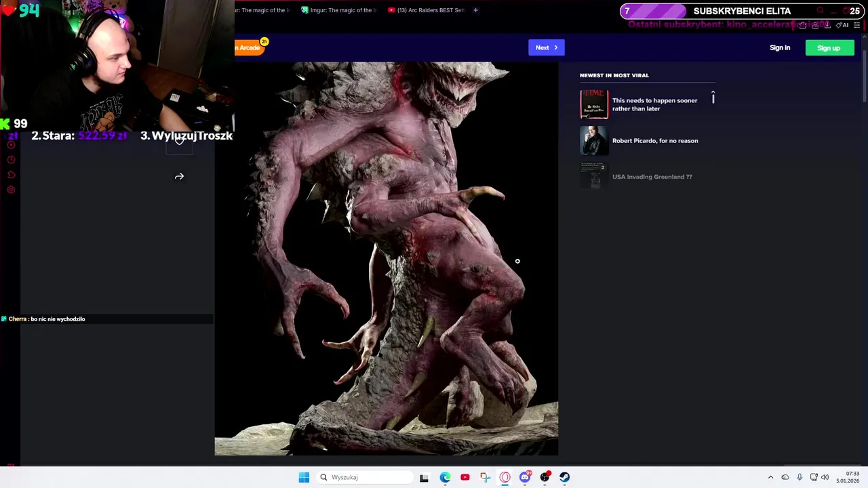The height and width of the screenshot is (488, 868).
Task: Click the Opera browser taskbar icon
Action: pos(505,477)
